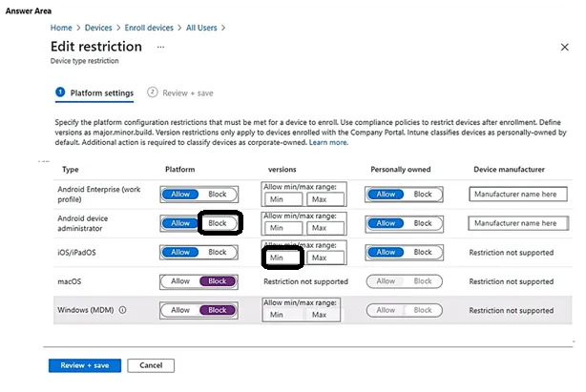Viewport: 586px width, 392px height.
Task: Allow Android device administrator platform
Action: click(180, 223)
